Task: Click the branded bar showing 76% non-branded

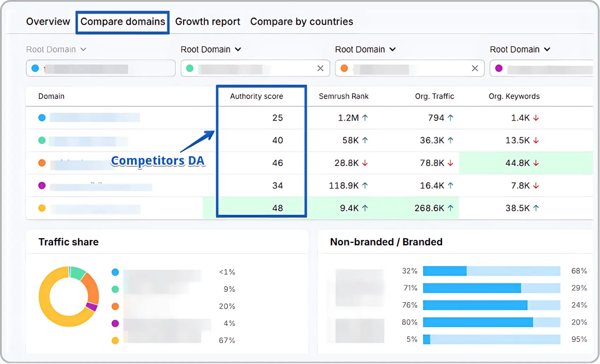Action: click(492, 305)
